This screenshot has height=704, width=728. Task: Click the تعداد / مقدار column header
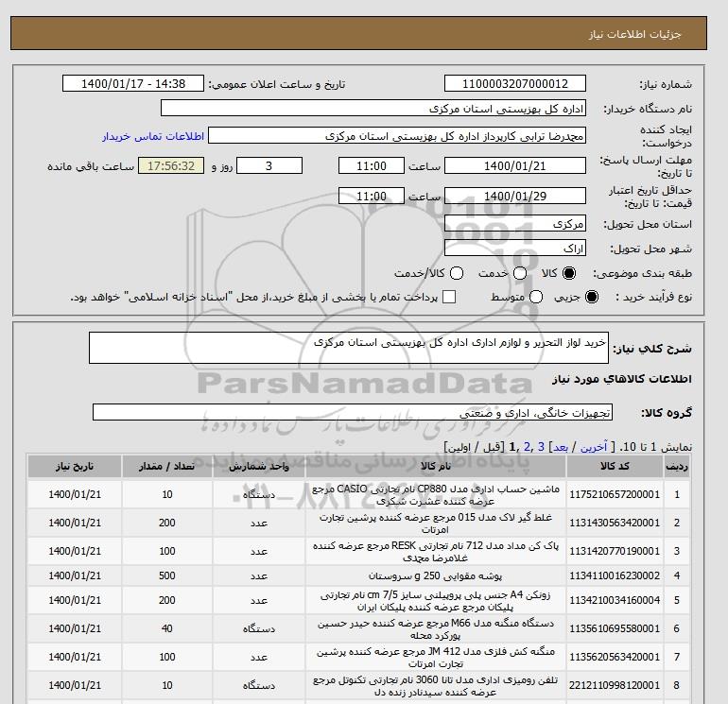point(167,467)
